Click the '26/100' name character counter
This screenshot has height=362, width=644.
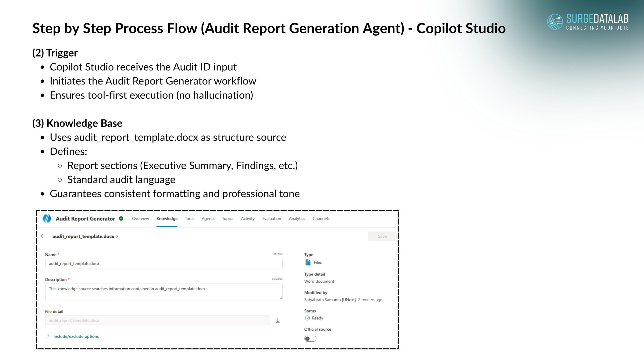pyautogui.click(x=278, y=254)
